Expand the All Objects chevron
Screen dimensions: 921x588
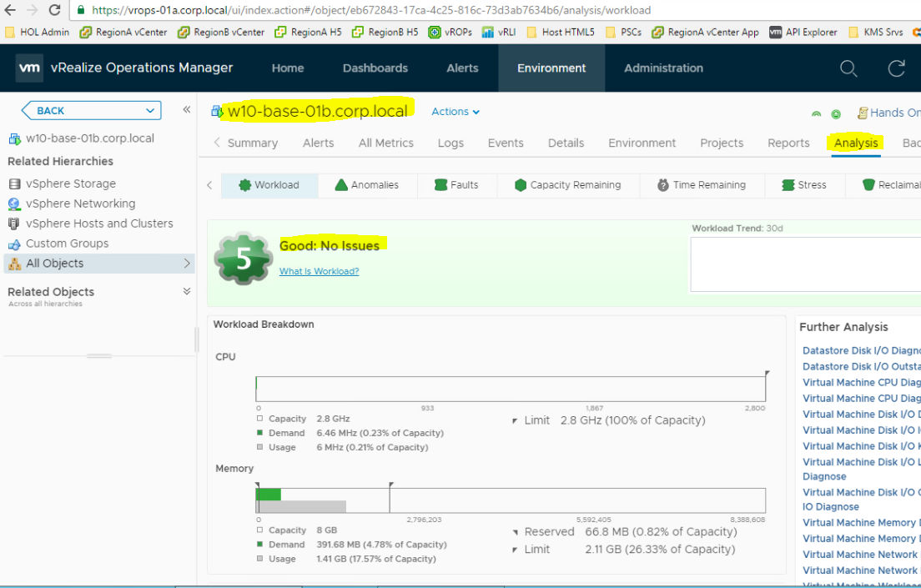click(x=187, y=264)
